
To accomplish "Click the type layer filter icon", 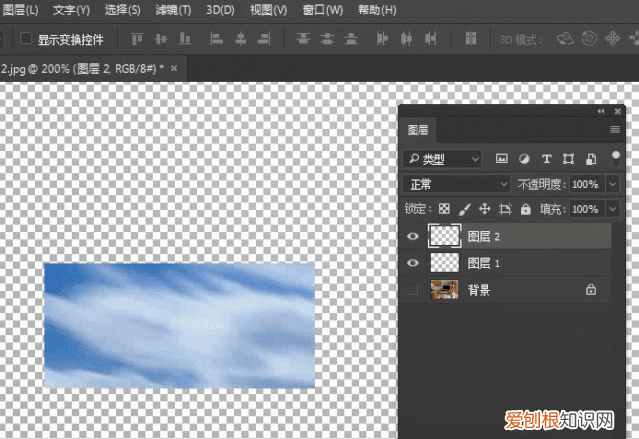I will (x=546, y=159).
